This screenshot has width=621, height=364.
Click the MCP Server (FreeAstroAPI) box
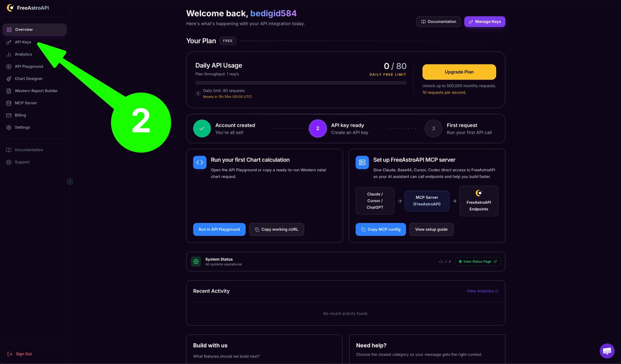427,201
